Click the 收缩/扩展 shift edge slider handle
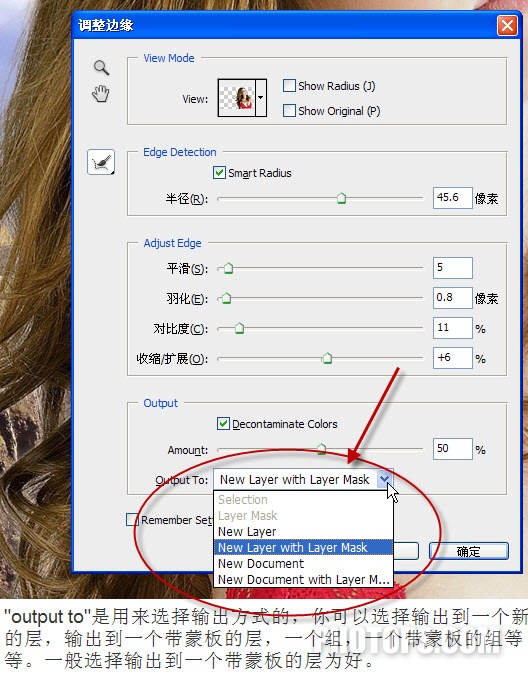 coord(327,359)
